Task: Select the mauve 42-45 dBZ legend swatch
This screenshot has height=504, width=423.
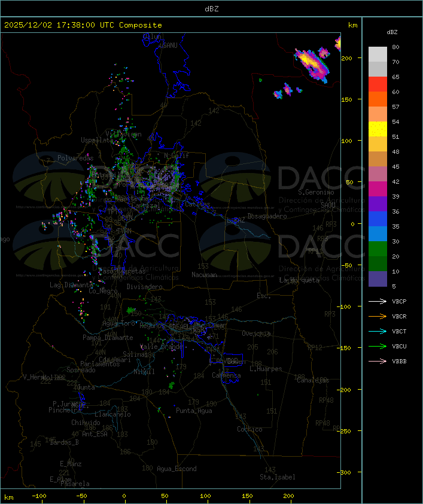Action: coord(378,174)
